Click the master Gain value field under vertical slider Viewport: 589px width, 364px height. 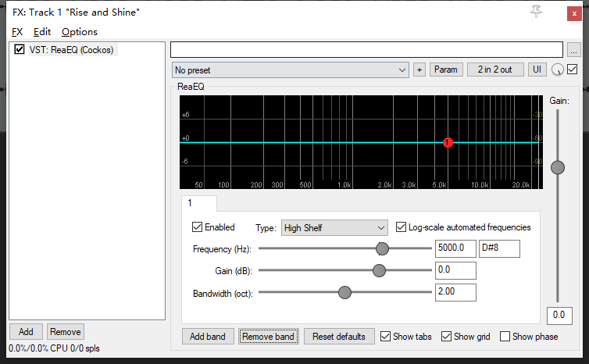(559, 316)
